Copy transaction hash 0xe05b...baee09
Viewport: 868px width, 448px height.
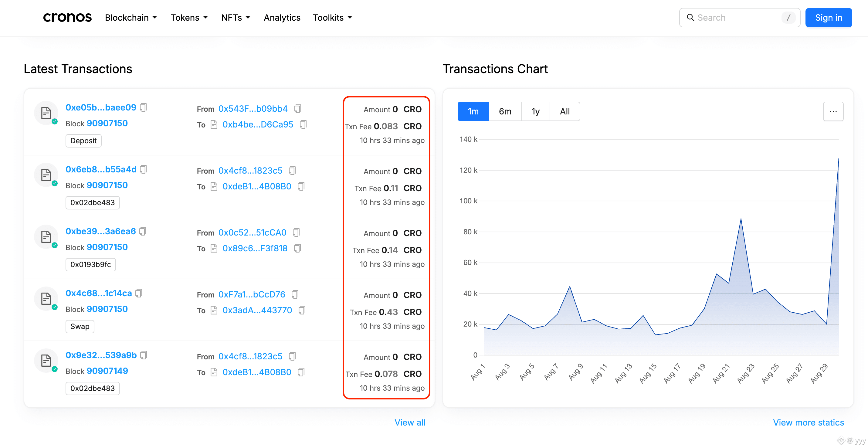[x=143, y=107]
